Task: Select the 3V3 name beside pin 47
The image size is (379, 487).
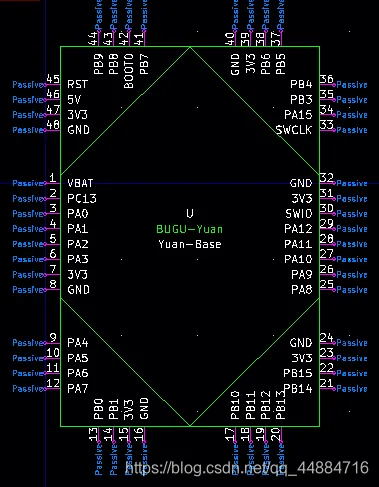Action: pos(77,115)
